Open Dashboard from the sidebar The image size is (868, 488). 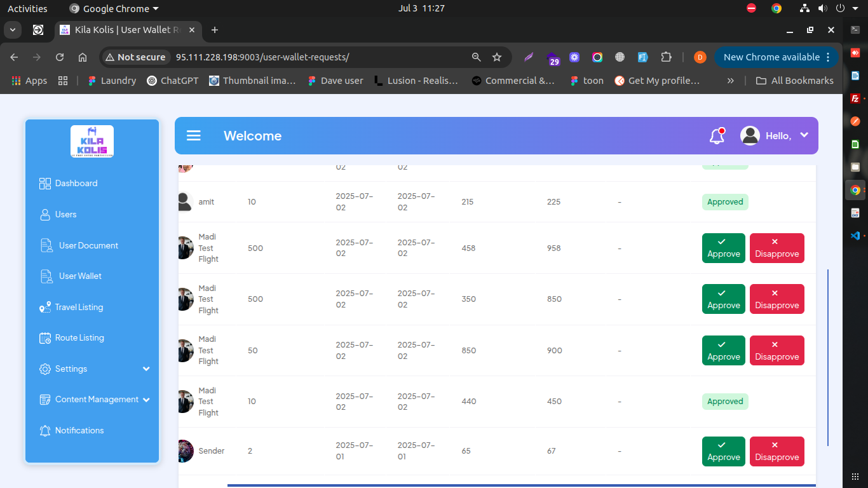[76, 184]
